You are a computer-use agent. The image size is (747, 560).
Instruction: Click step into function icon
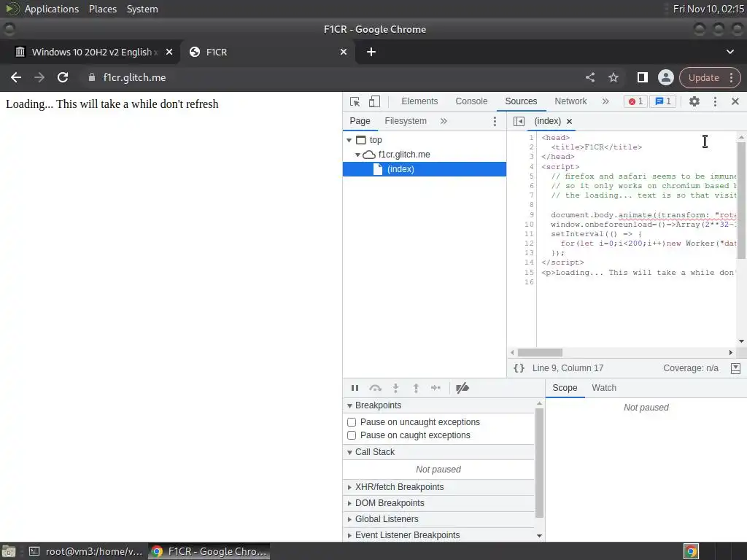point(395,388)
